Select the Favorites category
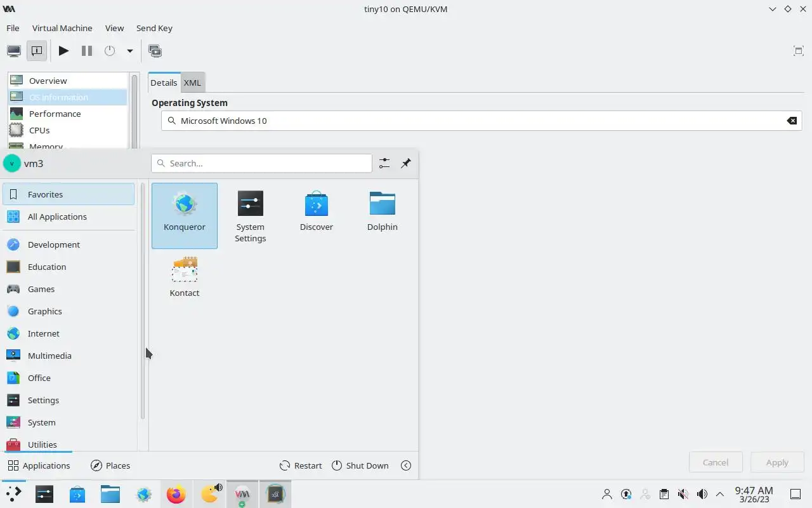Image resolution: width=812 pixels, height=508 pixels. click(69, 194)
